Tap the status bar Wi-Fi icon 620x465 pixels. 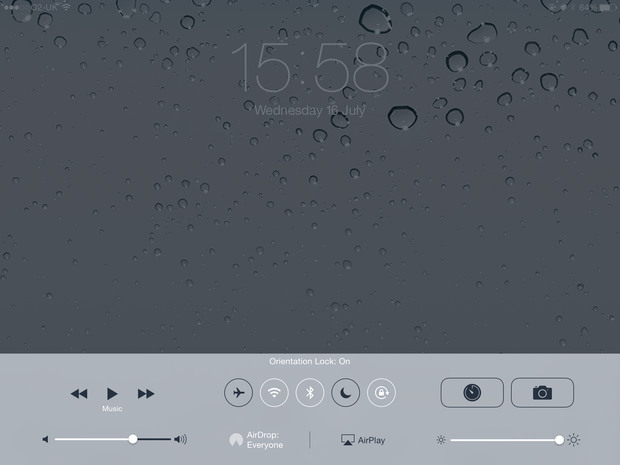66,7
